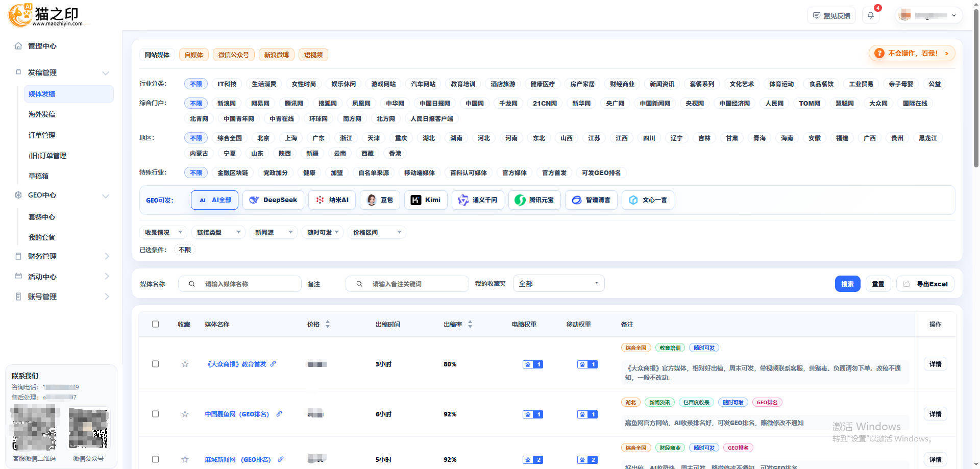The image size is (980, 469).
Task: Filter region by 北京
Action: click(263, 138)
